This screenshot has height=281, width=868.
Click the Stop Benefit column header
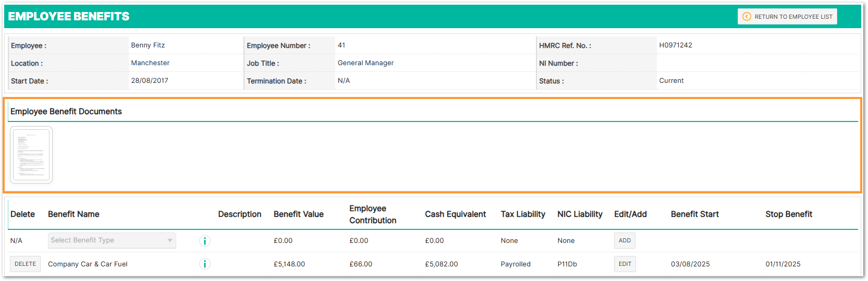(788, 214)
